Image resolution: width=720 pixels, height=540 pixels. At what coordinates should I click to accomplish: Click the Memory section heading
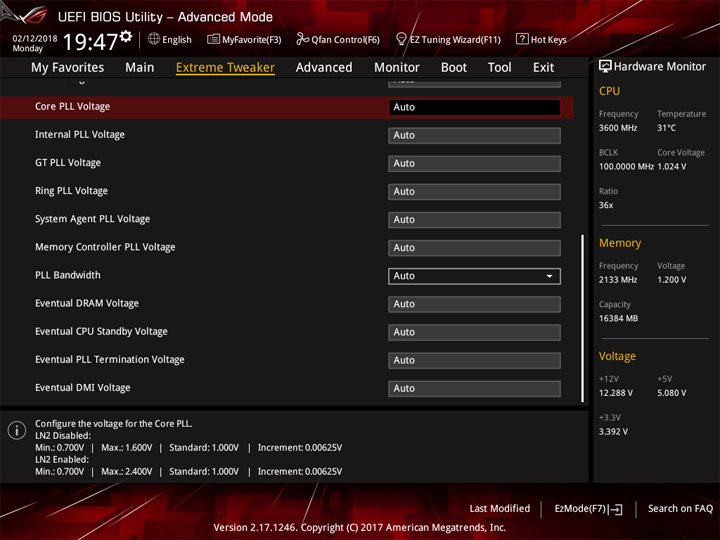[x=620, y=243]
